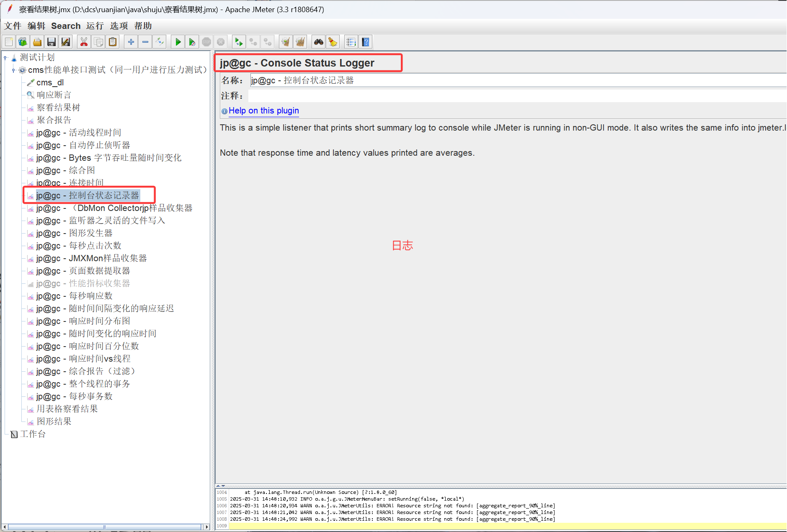
Task: Click the Stop sign toolbar icon
Action: click(206, 42)
